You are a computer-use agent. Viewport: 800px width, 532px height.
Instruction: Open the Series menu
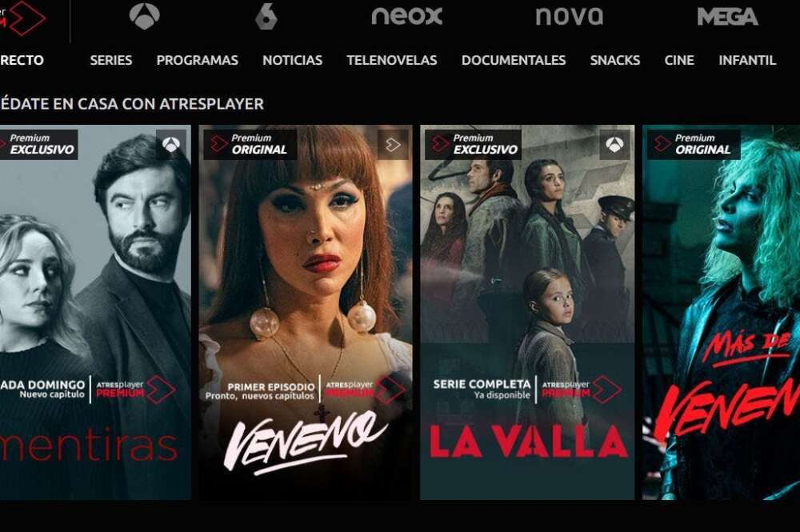[110, 60]
